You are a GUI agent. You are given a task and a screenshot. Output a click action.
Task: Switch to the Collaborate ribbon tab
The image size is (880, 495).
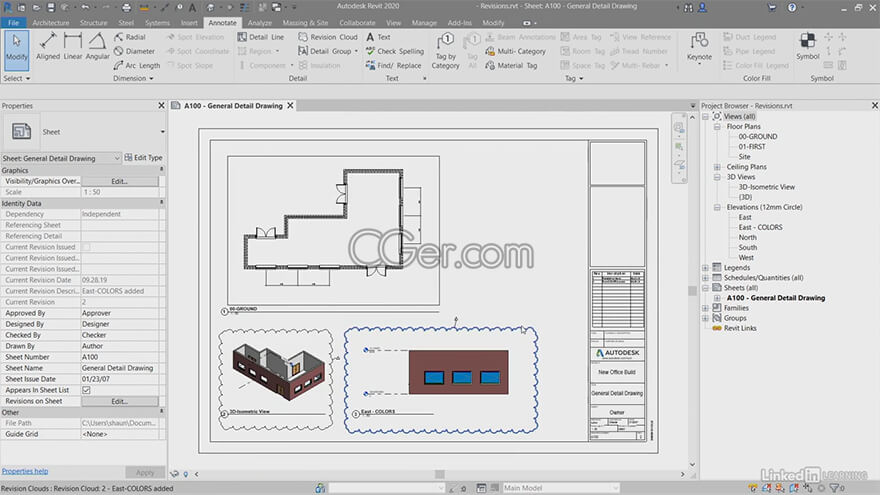pyautogui.click(x=357, y=22)
